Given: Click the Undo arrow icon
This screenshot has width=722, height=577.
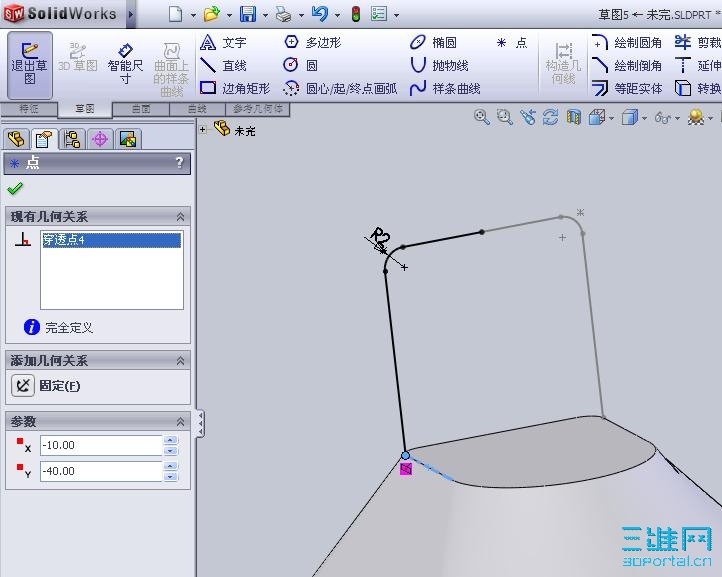Looking at the screenshot, I should click(320, 14).
